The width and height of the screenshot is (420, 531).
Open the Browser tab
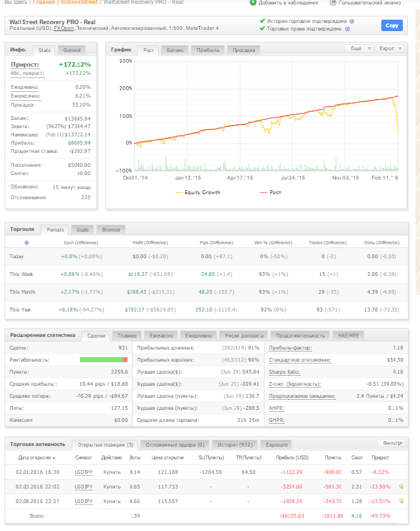[x=111, y=230]
